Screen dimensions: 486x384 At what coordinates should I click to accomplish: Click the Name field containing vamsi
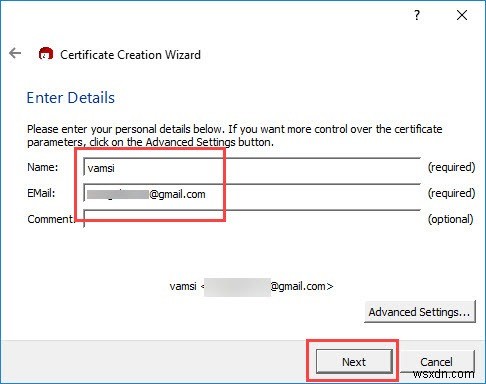(252, 167)
